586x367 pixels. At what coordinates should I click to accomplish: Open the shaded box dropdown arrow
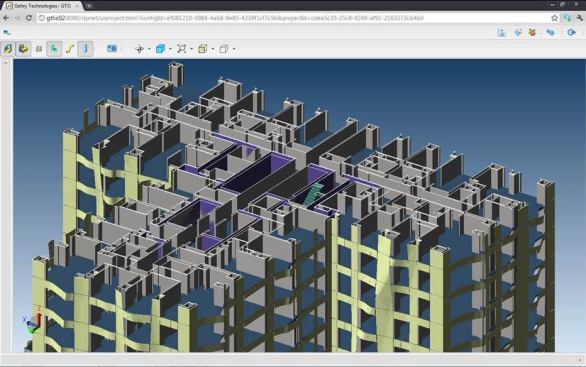click(x=213, y=49)
